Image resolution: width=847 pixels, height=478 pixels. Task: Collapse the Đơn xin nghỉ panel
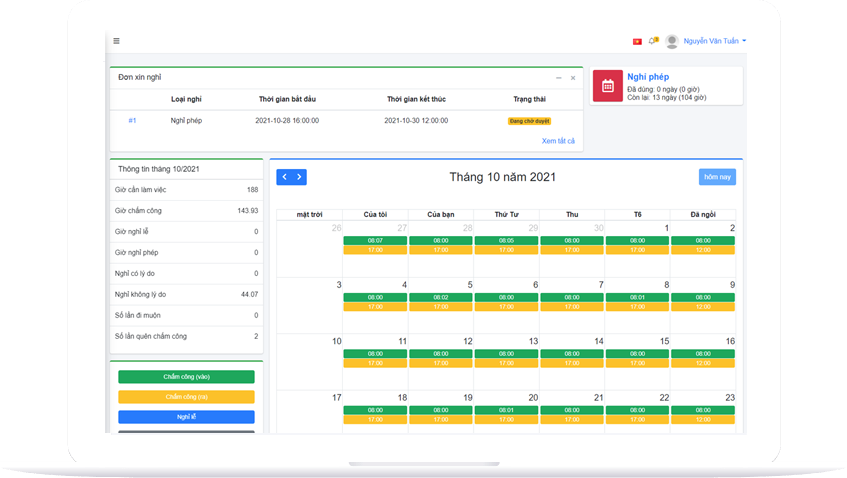559,77
